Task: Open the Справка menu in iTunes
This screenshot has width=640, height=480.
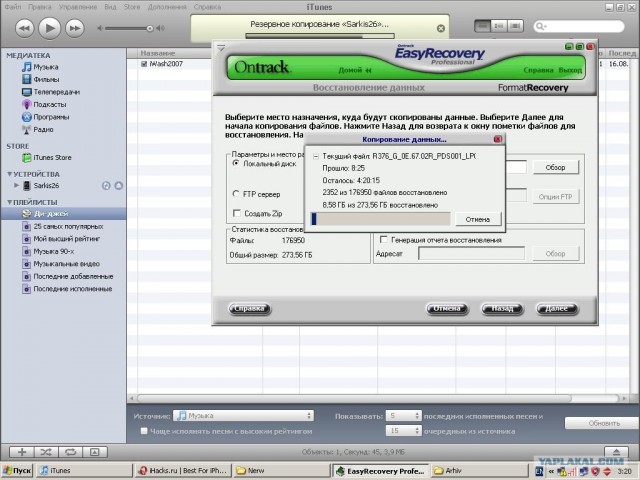Action: click(x=207, y=7)
